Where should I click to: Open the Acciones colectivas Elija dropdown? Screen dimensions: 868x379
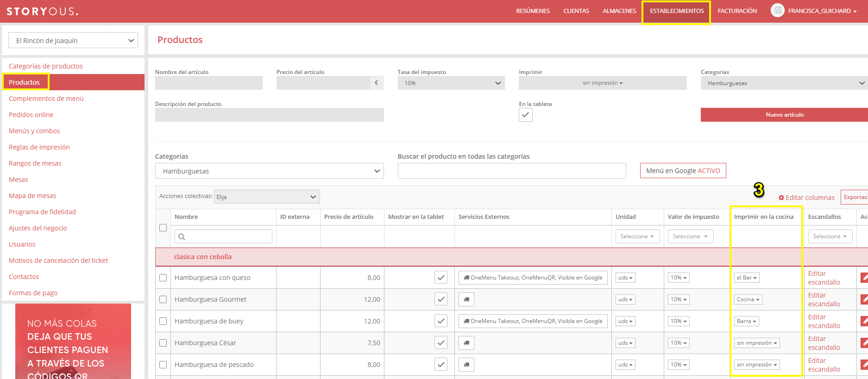tap(267, 197)
